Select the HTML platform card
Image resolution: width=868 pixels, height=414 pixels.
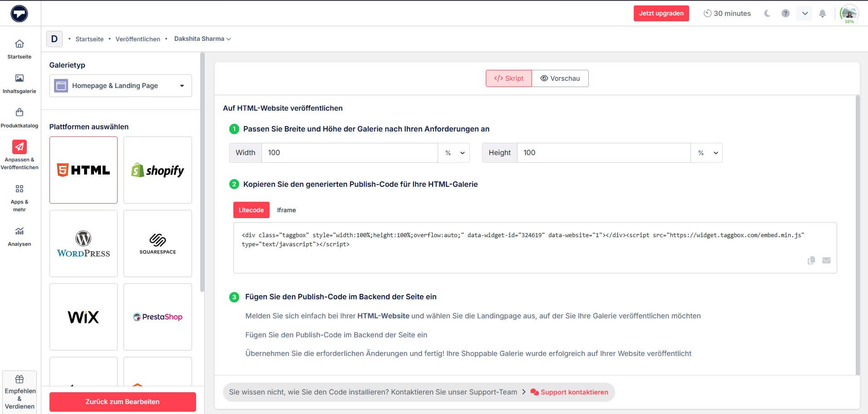(x=84, y=170)
